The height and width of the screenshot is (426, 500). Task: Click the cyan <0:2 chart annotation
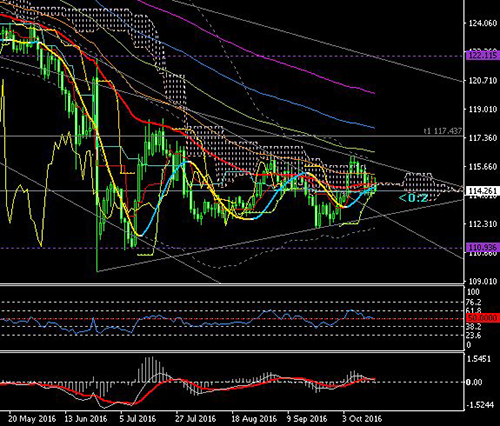[413, 198]
